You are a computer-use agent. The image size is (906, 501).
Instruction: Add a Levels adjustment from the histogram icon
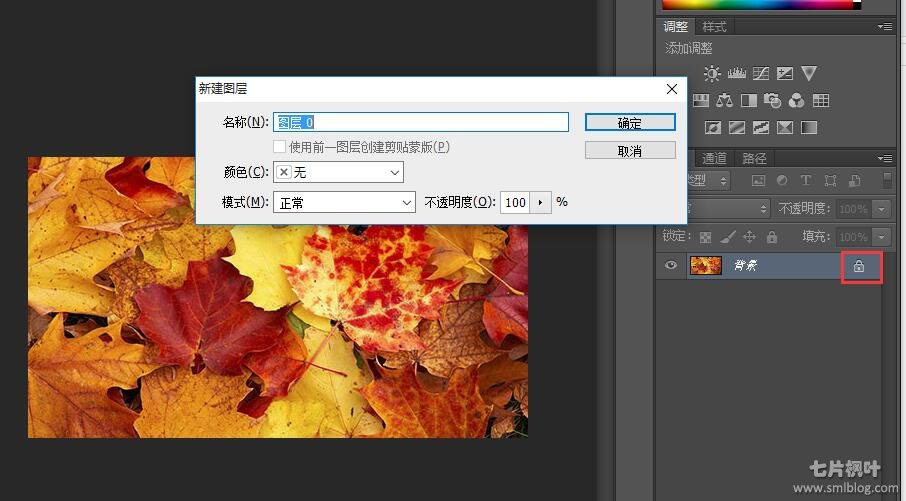click(x=737, y=73)
